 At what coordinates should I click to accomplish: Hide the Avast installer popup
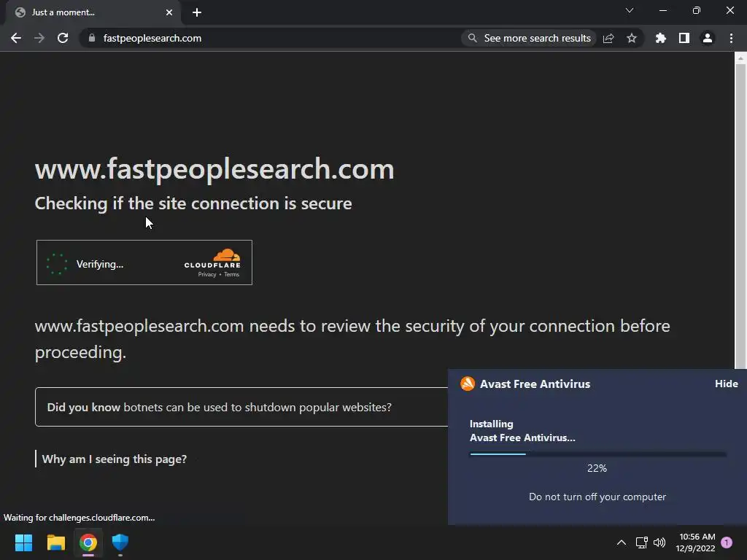click(726, 384)
